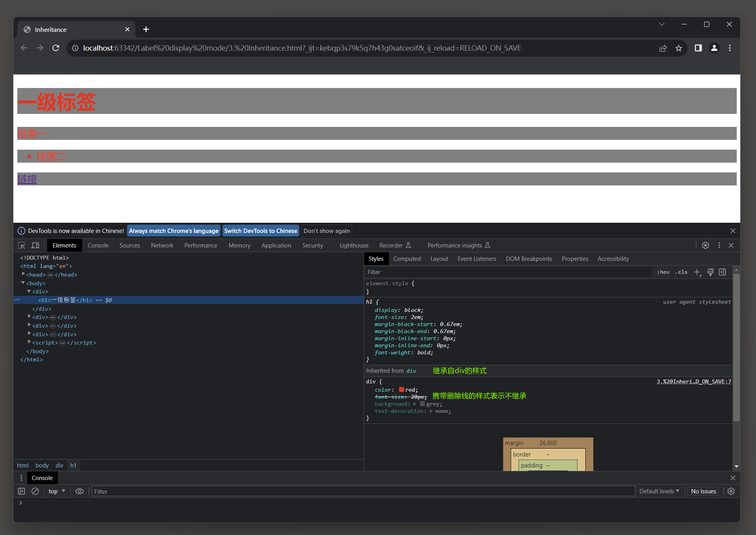
Task: Open the Accessibility pane tab
Action: [613, 259]
